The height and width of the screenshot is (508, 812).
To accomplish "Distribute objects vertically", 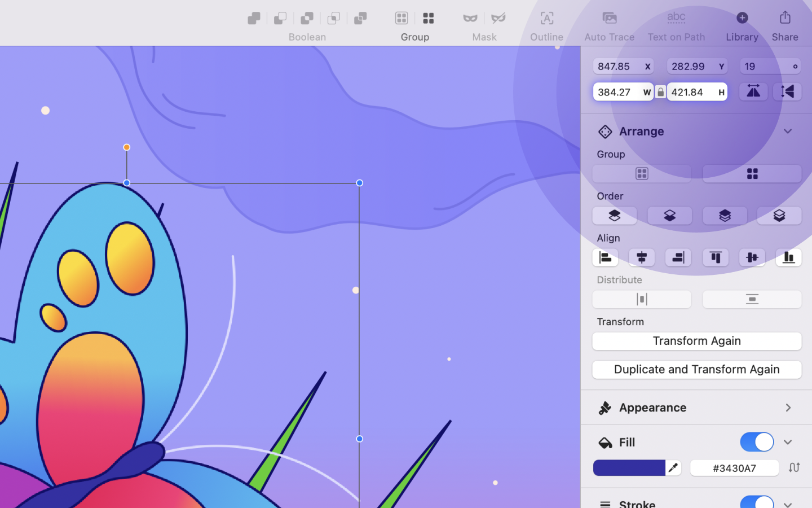I will [752, 299].
